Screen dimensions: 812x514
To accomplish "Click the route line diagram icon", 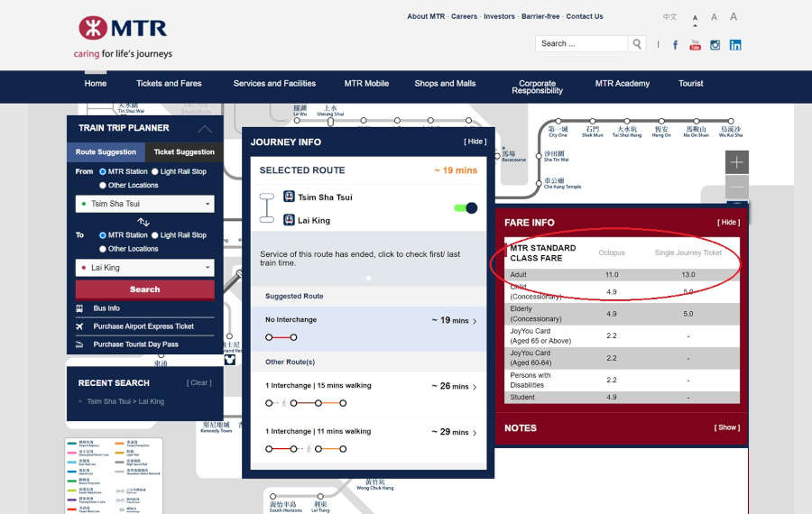I will pos(267,208).
